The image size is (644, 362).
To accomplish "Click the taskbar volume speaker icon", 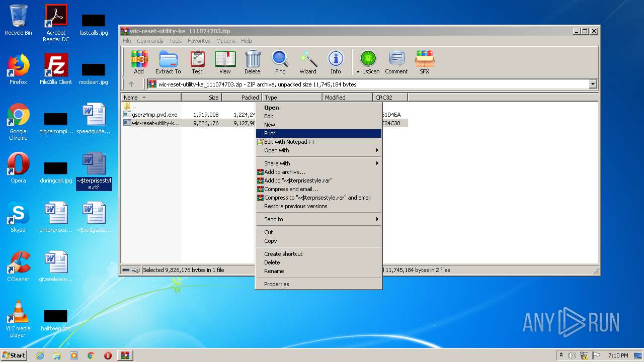I will click(572, 355).
